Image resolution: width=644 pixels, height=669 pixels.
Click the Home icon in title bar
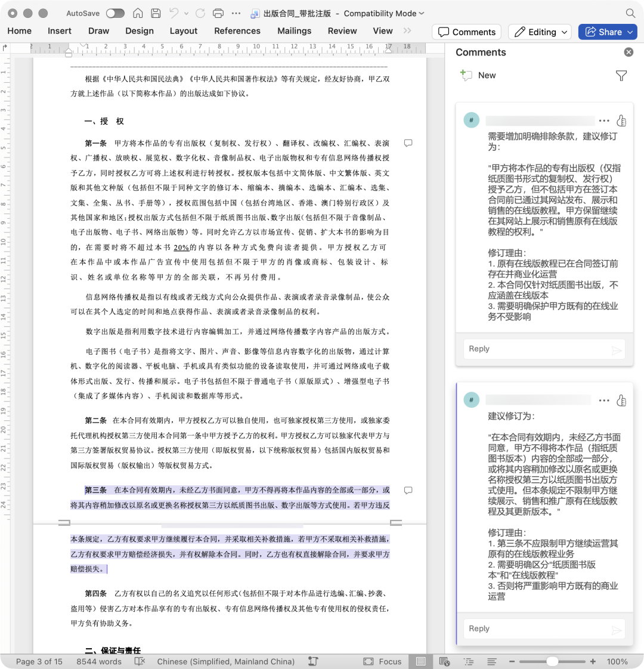138,13
